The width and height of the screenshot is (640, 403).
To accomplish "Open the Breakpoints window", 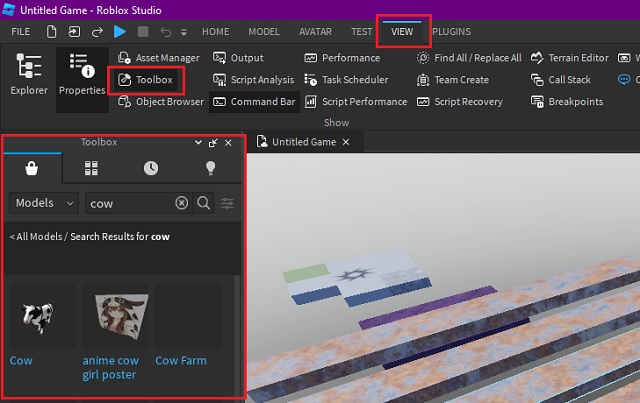I will click(567, 102).
